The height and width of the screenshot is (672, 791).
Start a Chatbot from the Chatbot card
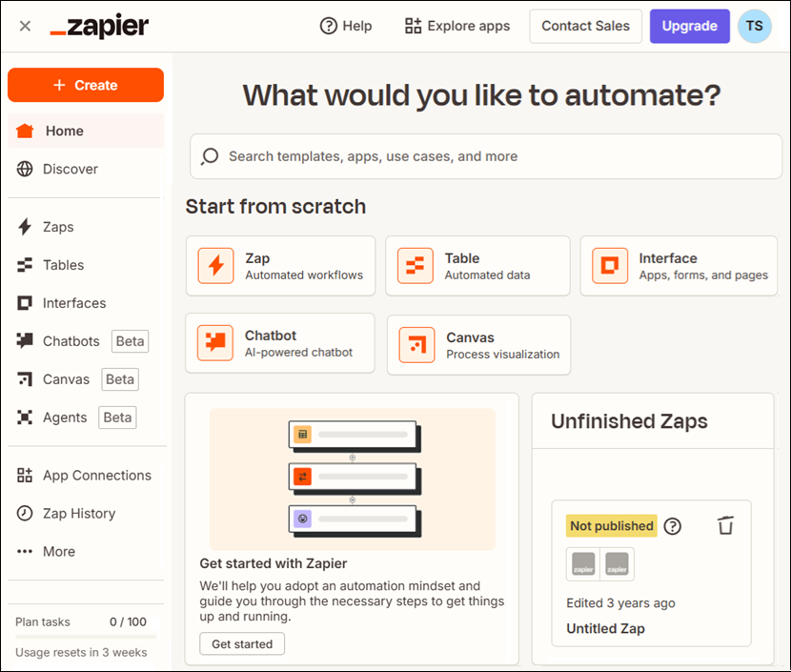pos(280,343)
